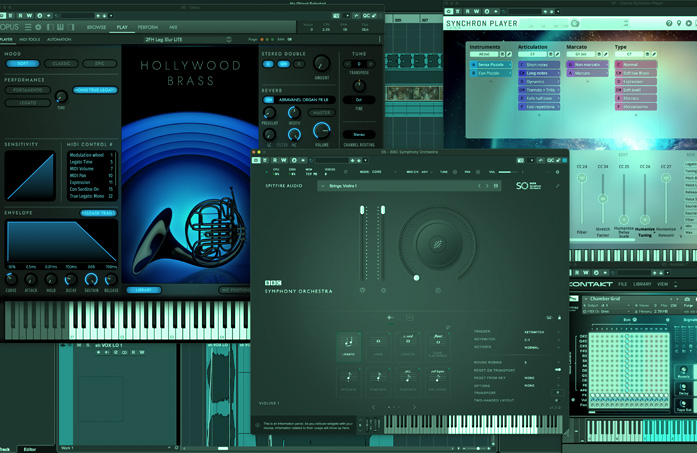The width and height of the screenshot is (697, 453).
Task: Click the Transpose value field in Opus Tune
Action: 359,64
